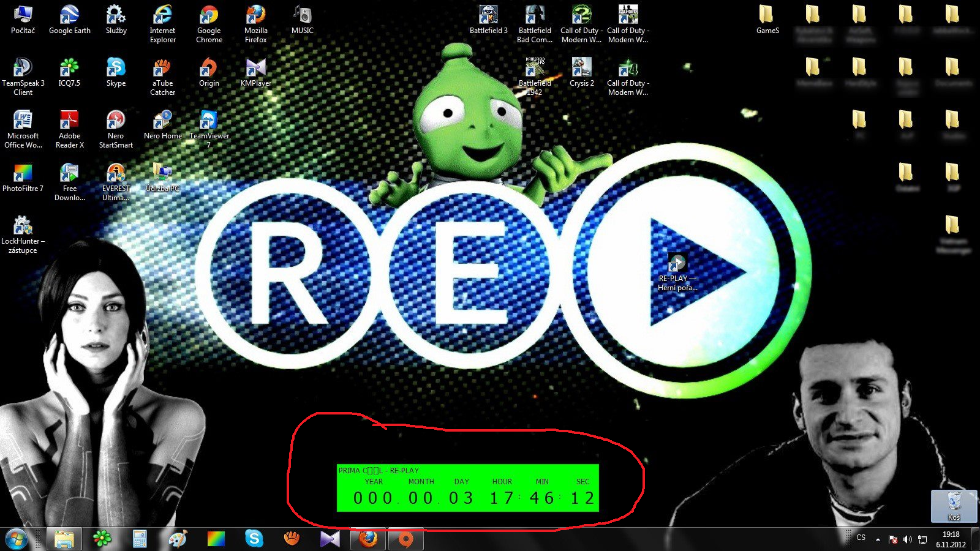Open the Action Center flag icon
Screen dimensions: 980x551
[x=893, y=539]
